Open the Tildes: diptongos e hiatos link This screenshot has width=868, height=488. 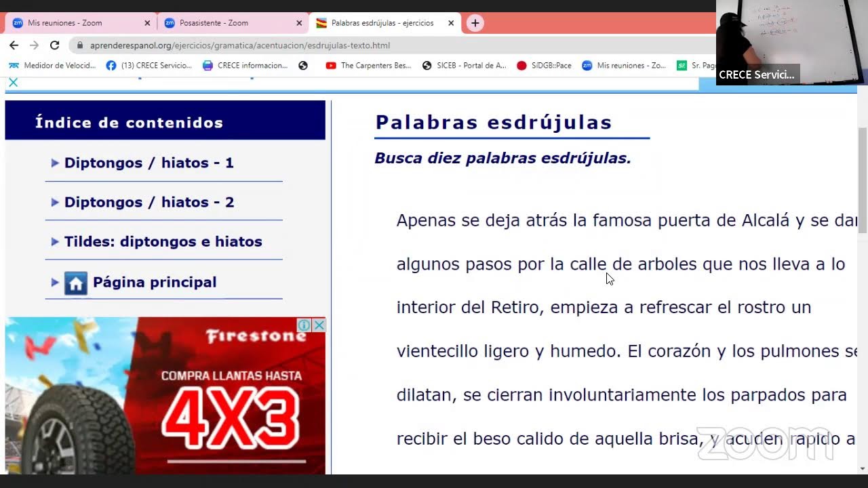point(163,241)
